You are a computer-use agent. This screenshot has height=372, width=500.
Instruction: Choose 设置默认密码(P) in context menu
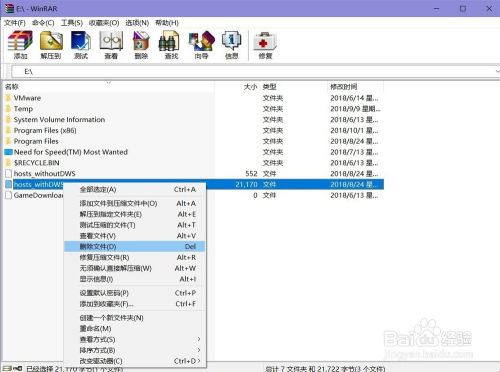pos(135,293)
